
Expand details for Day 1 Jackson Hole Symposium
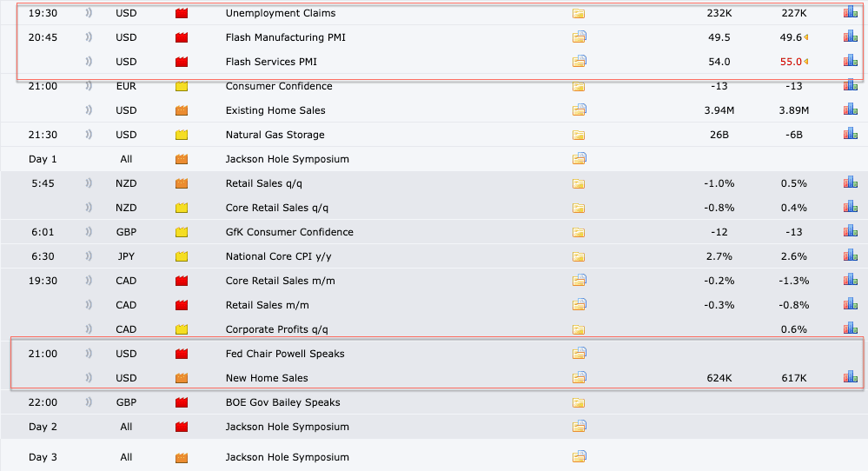tap(580, 159)
